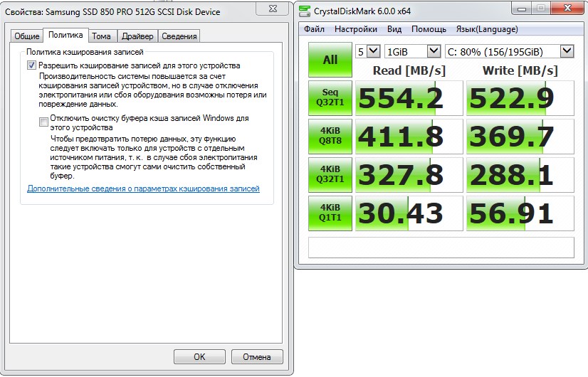Start the 4KiB Q1T1 test
This screenshot has width=588, height=377.
(x=330, y=213)
